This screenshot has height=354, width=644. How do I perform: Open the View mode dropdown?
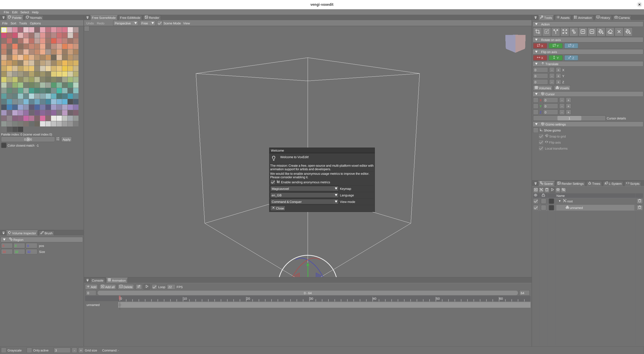[304, 202]
